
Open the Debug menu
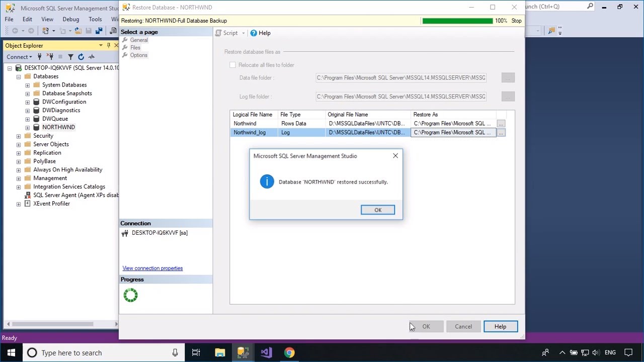(71, 19)
